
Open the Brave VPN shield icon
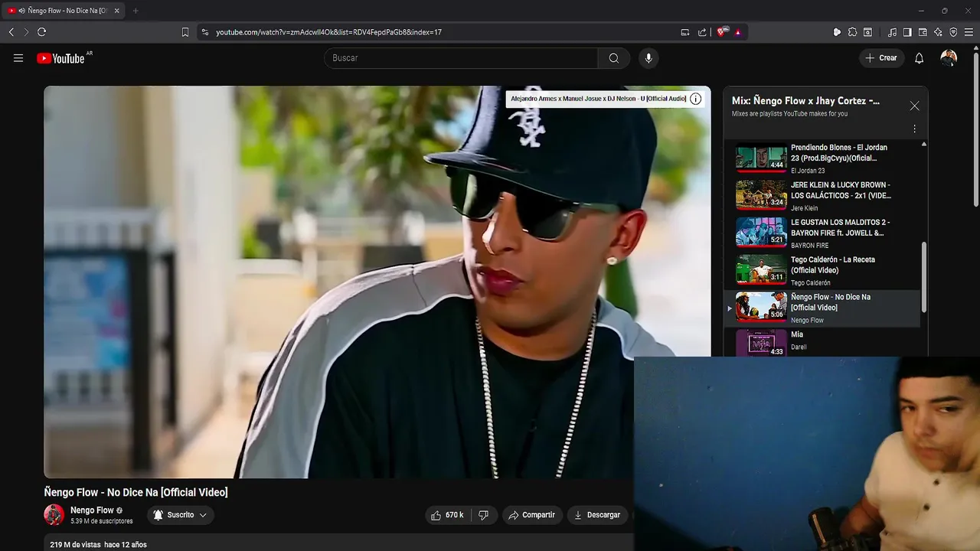pyautogui.click(x=953, y=32)
